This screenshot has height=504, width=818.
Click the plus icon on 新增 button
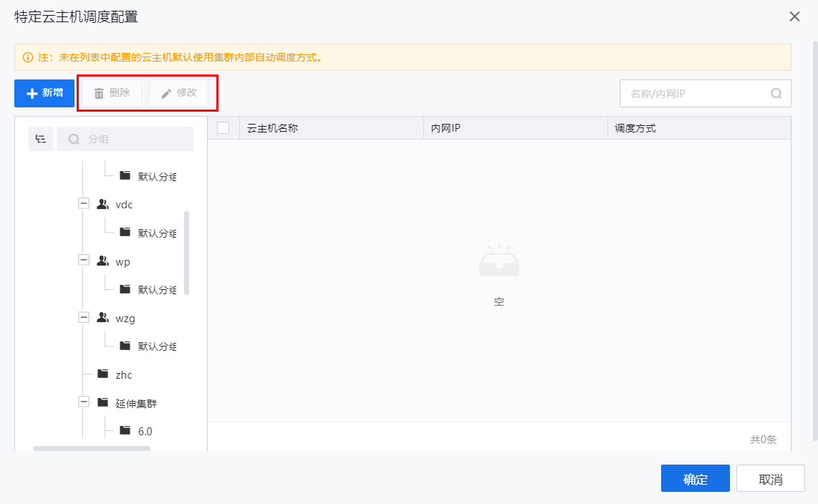pos(32,93)
